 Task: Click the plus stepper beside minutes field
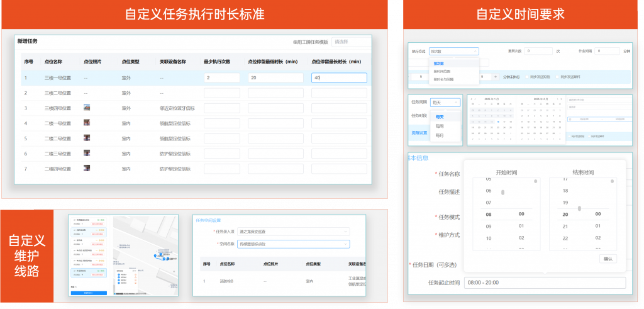(494, 76)
